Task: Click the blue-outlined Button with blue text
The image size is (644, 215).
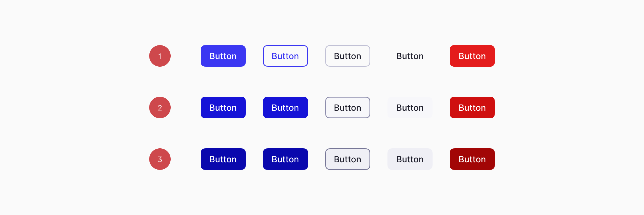Action: (x=285, y=56)
